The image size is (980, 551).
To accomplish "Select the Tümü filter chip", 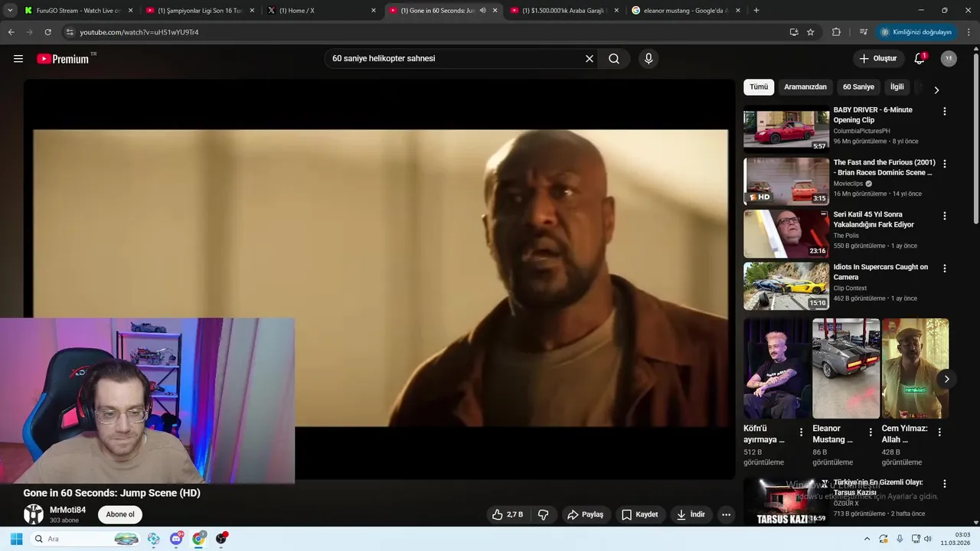I will click(x=759, y=87).
